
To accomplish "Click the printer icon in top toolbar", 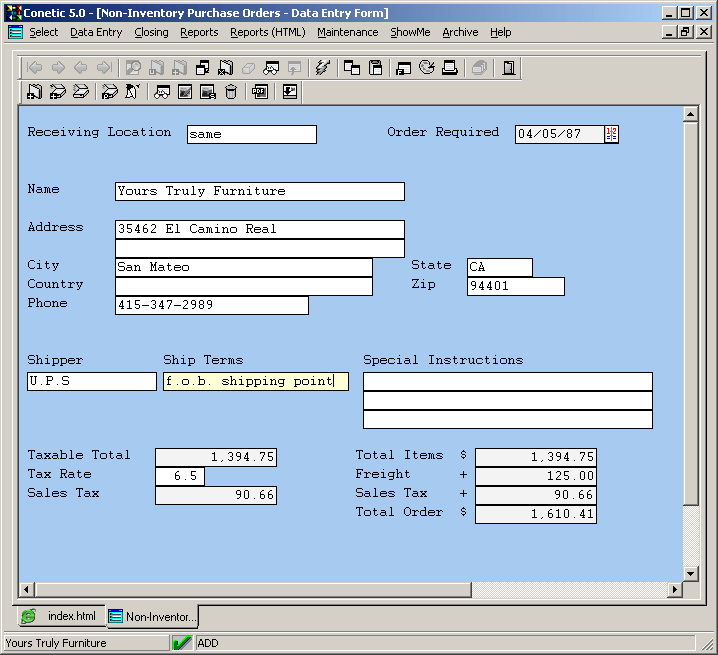I will tap(450, 68).
